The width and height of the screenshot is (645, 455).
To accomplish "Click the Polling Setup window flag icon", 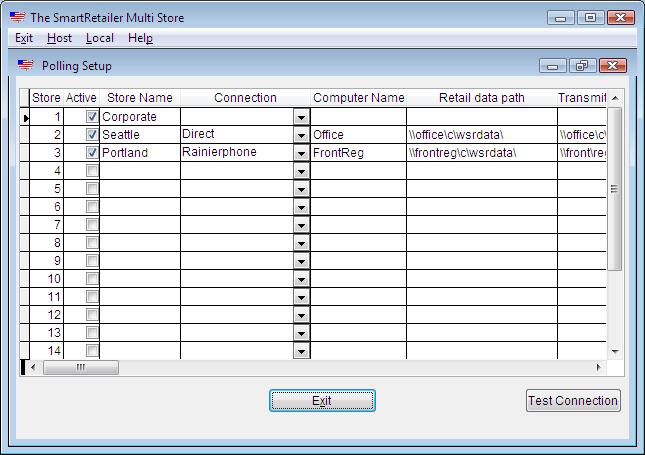I will click(26, 65).
